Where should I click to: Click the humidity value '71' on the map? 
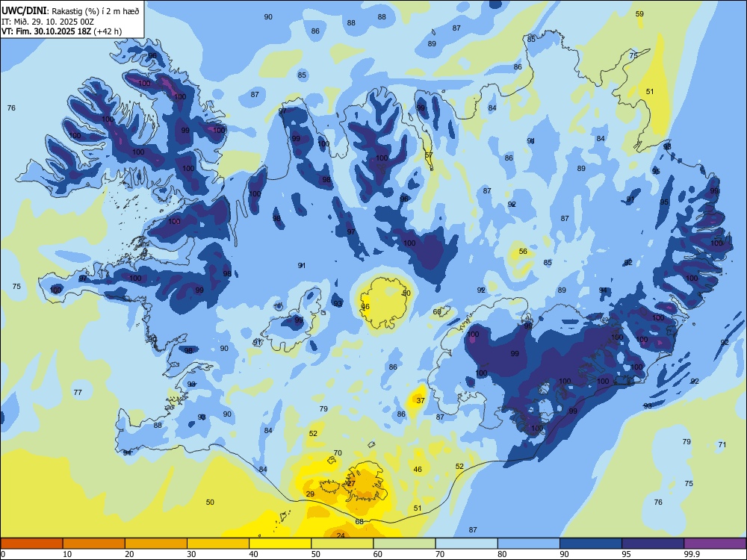(722, 445)
